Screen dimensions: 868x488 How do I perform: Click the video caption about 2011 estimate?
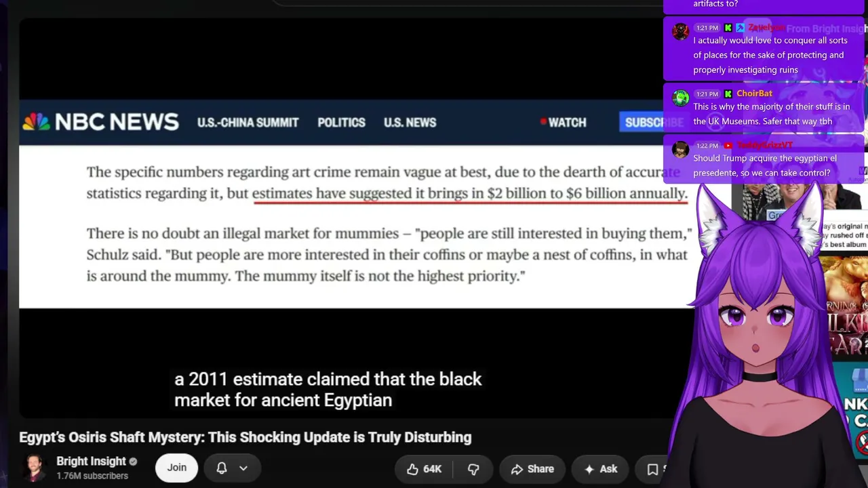tap(328, 390)
